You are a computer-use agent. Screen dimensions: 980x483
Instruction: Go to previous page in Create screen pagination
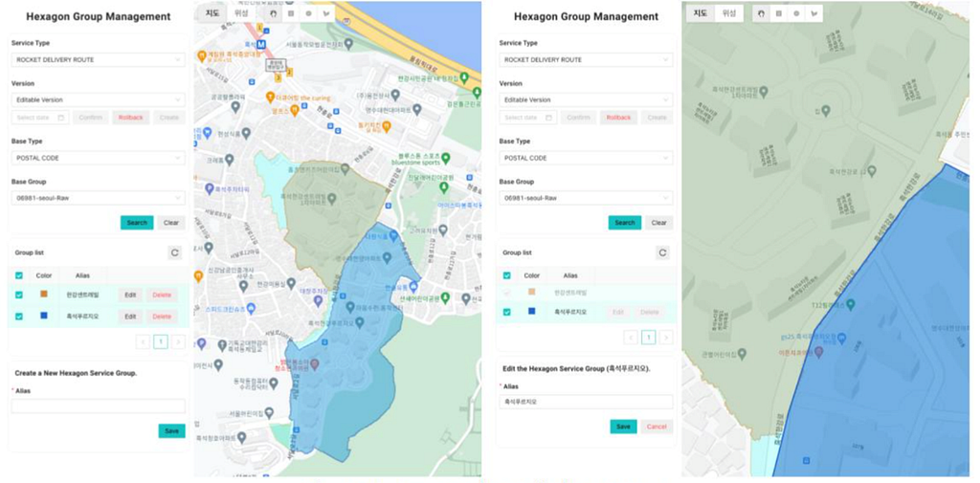point(144,341)
